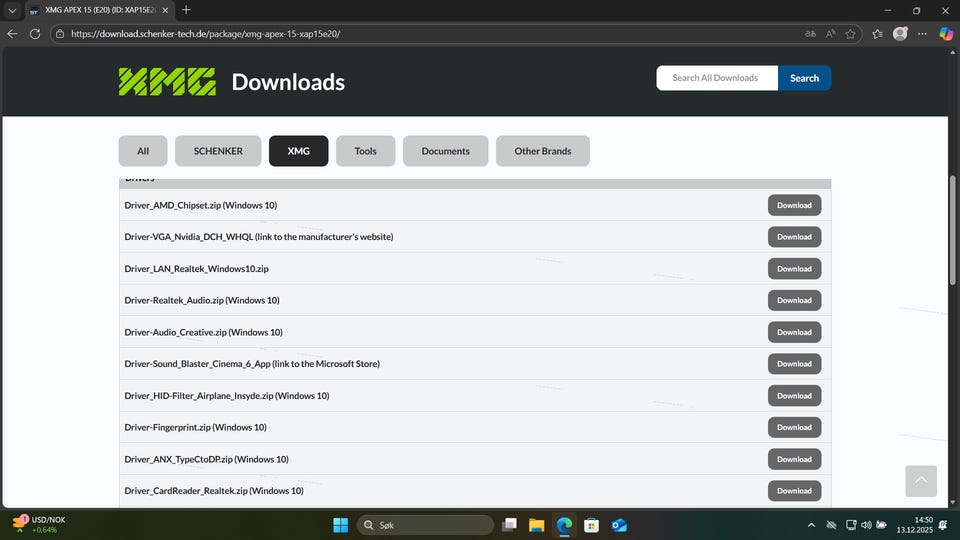Click the page vertical scrollbar thumb

952,230
